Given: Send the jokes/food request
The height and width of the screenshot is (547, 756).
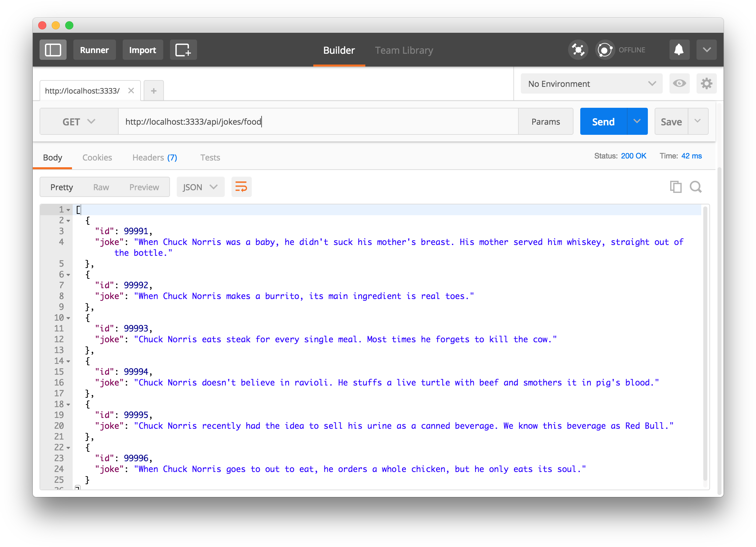Looking at the screenshot, I should tap(603, 121).
